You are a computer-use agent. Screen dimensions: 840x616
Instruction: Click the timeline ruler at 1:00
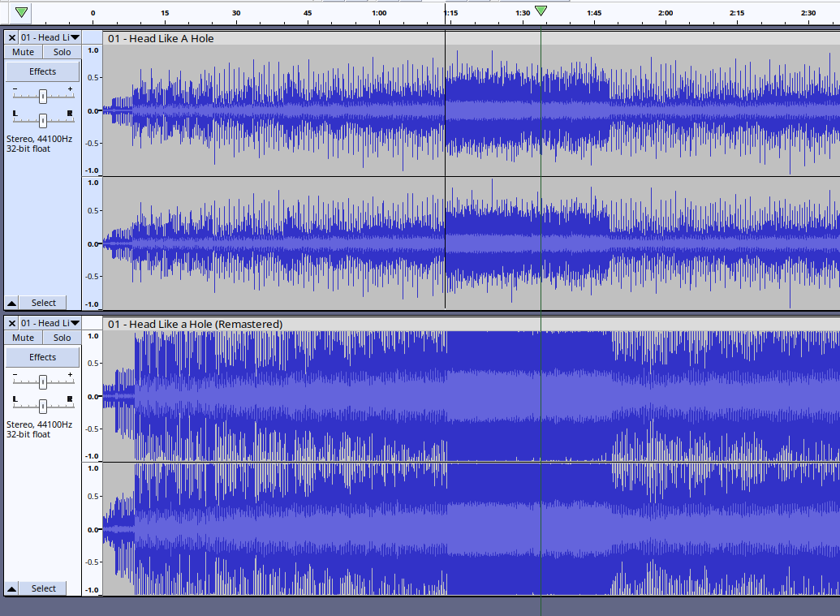coord(379,13)
